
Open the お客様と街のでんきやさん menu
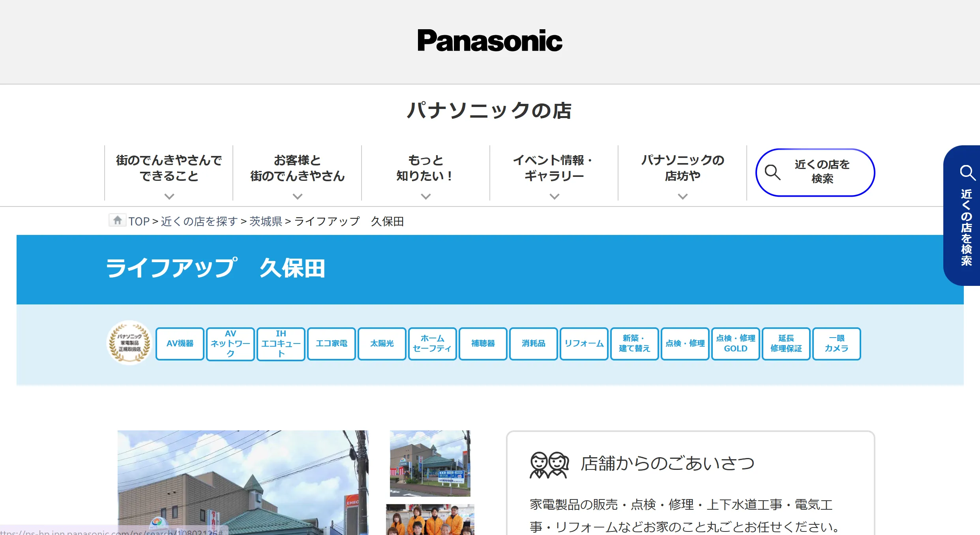pyautogui.click(x=297, y=173)
